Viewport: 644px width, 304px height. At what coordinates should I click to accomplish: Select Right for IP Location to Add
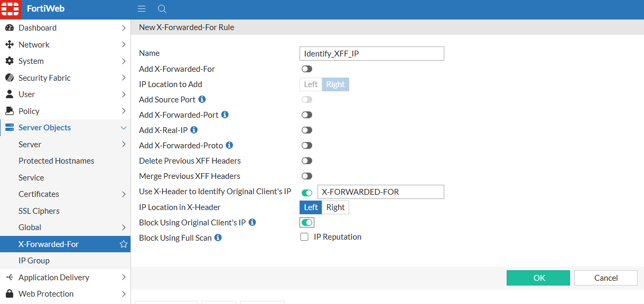coord(335,84)
